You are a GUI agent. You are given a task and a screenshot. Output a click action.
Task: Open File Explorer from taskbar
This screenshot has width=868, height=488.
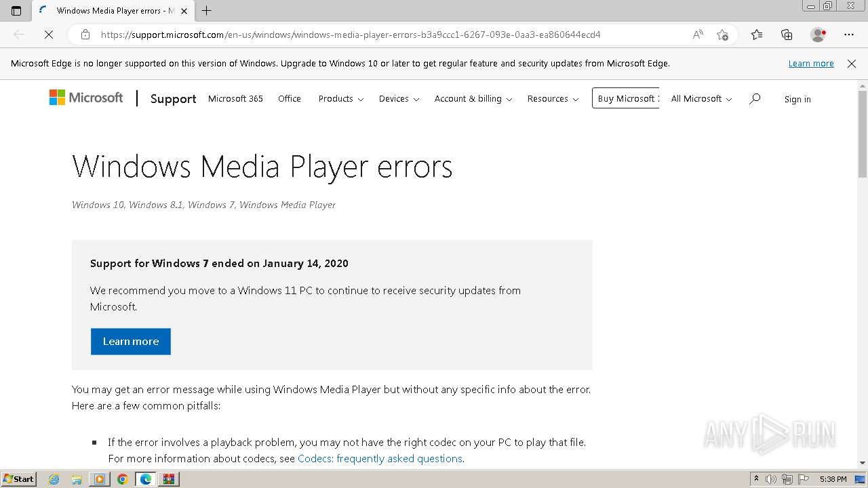click(x=77, y=479)
